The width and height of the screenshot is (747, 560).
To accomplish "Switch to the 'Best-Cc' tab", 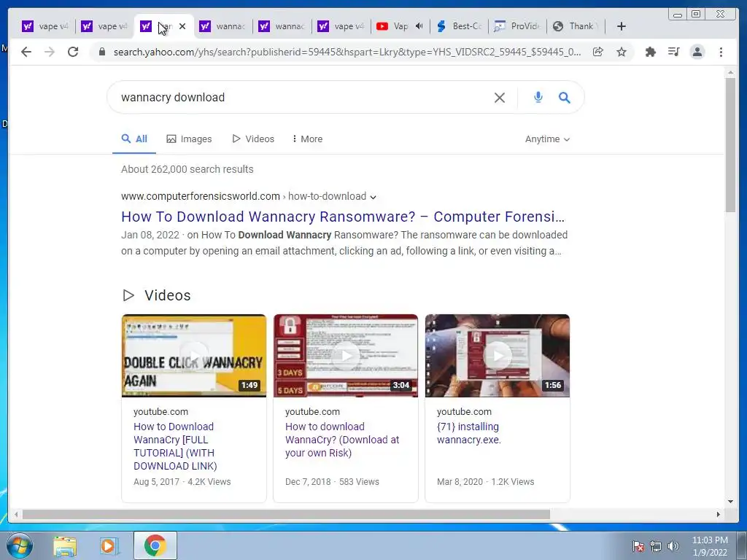I will tap(460, 26).
